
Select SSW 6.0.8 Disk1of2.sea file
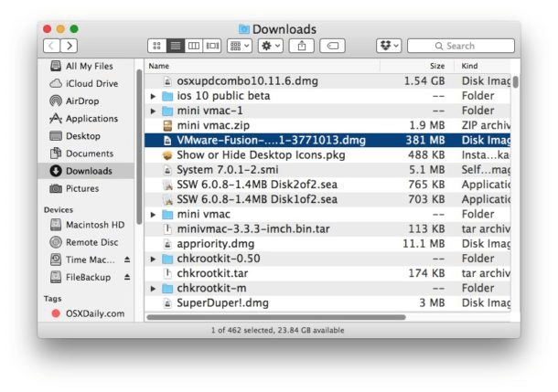pos(327,199)
